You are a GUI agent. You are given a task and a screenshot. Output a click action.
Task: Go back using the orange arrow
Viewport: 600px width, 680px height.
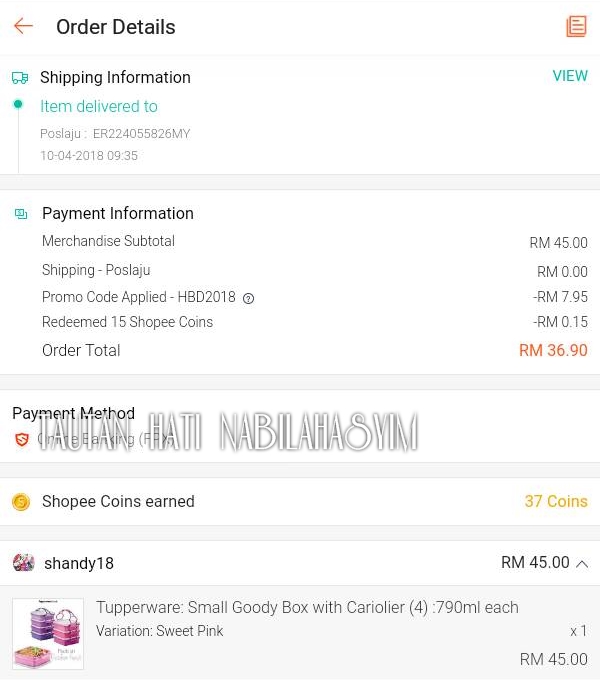click(23, 26)
